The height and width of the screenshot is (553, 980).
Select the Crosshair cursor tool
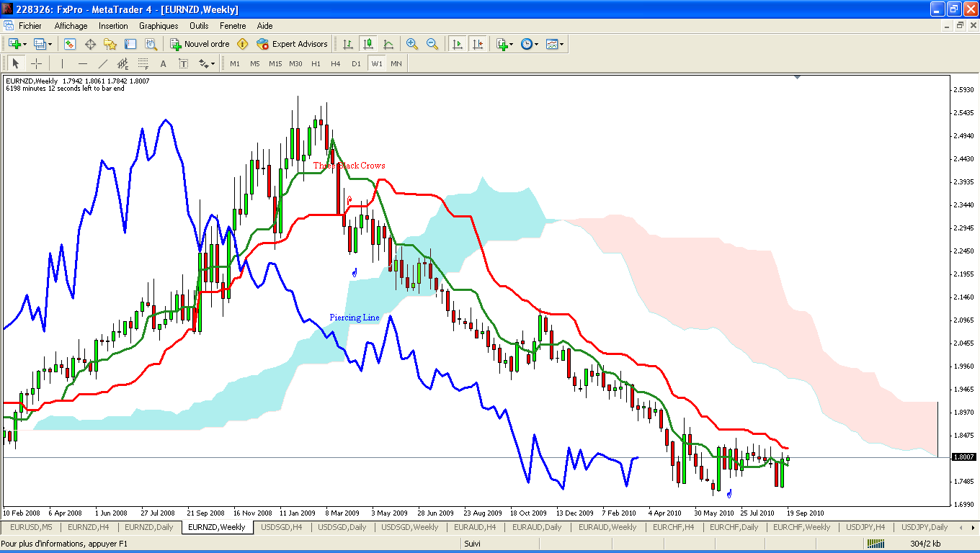(x=36, y=63)
